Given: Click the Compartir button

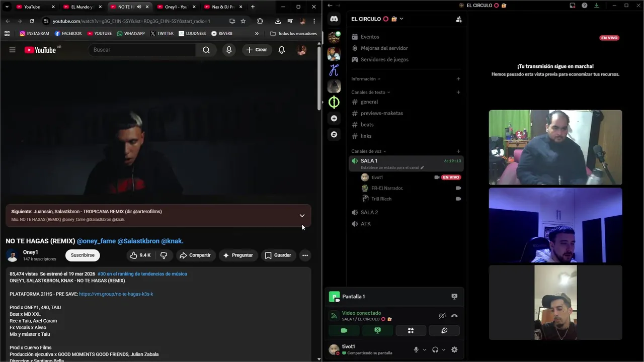Looking at the screenshot, I should (x=195, y=255).
